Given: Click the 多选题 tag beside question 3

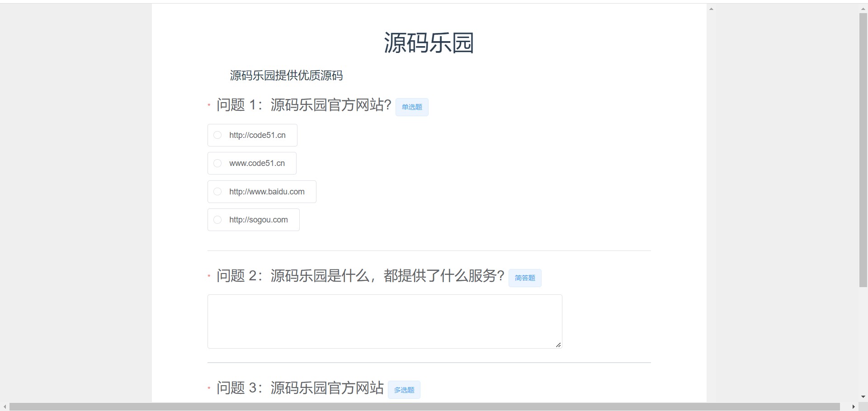Looking at the screenshot, I should [x=404, y=390].
